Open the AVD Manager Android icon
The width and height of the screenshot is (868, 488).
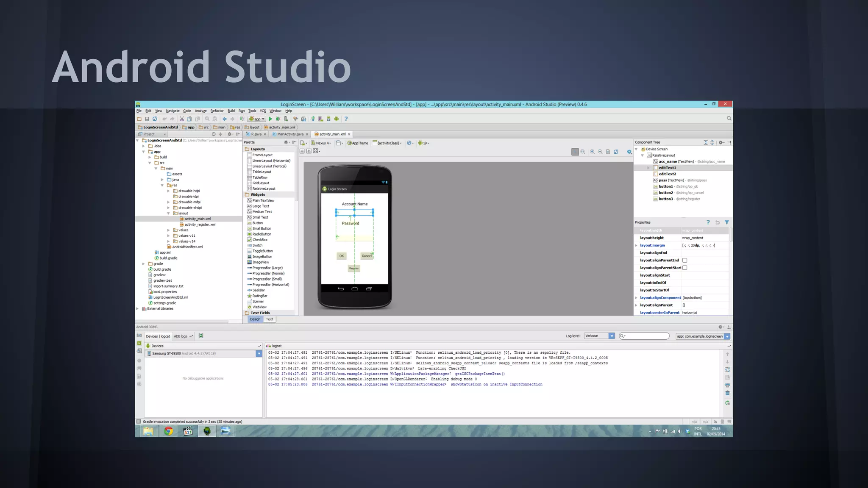pyautogui.click(x=321, y=119)
